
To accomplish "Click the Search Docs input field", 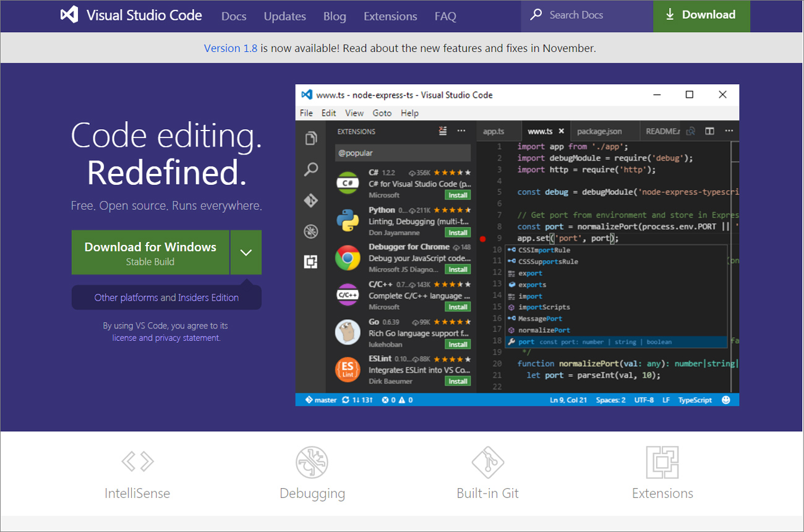I will pos(587,15).
